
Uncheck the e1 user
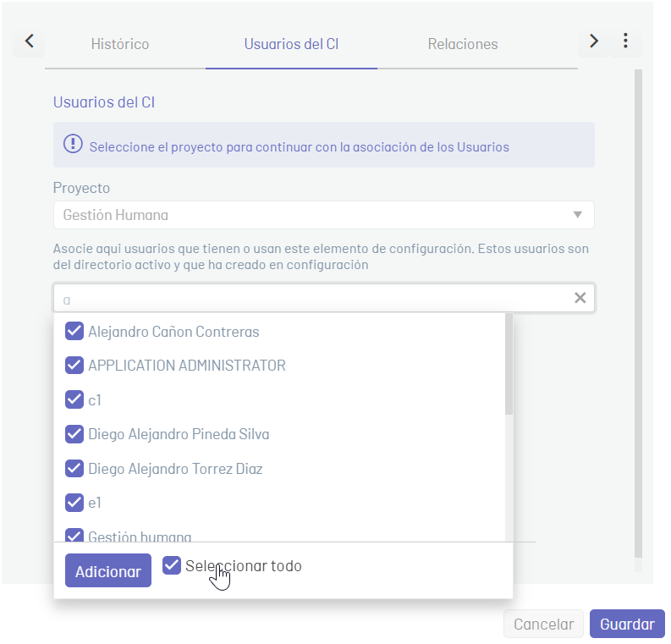(74, 503)
